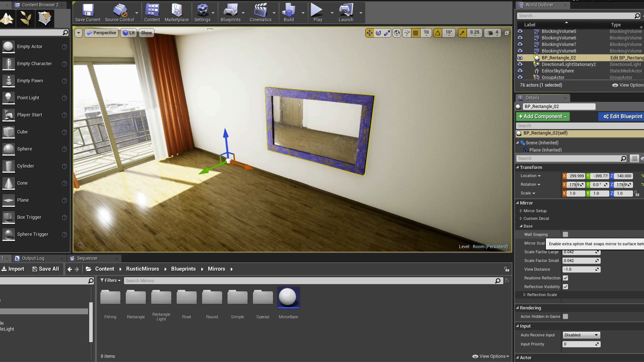The image size is (644, 362).
Task: Open the Auto Receive Input dropdown
Action: coord(581,335)
